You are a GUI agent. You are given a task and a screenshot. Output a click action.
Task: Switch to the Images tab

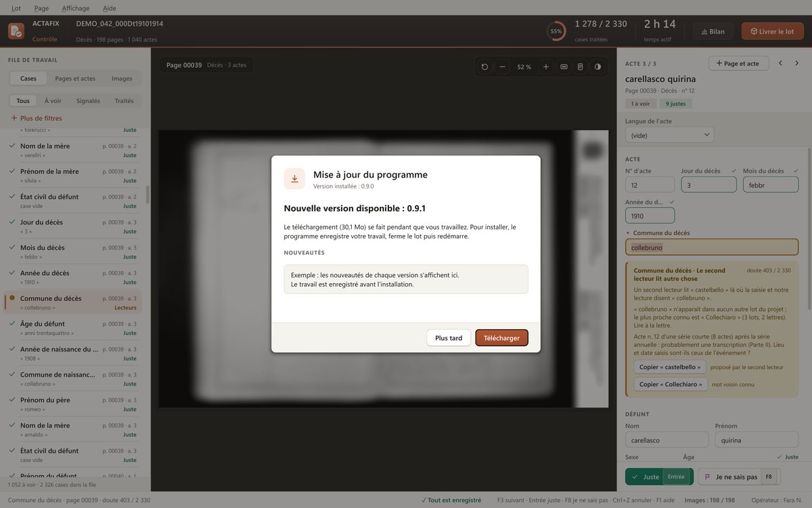(x=122, y=79)
